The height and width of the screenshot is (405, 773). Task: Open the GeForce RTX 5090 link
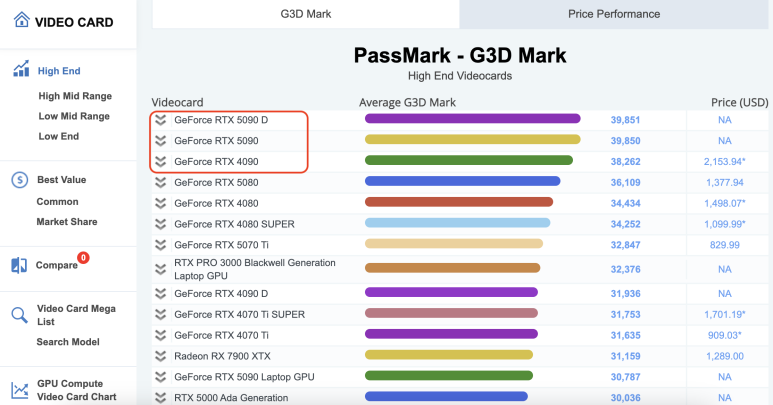[216, 141]
